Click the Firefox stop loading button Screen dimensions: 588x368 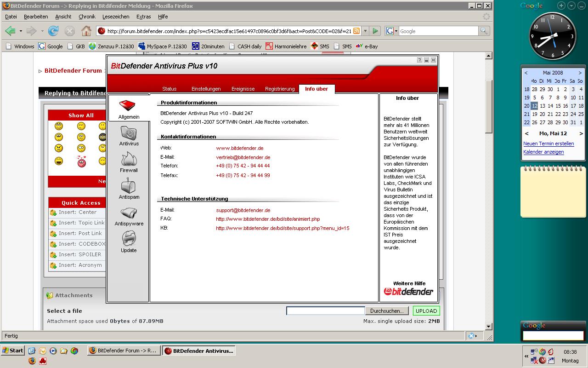tap(69, 31)
